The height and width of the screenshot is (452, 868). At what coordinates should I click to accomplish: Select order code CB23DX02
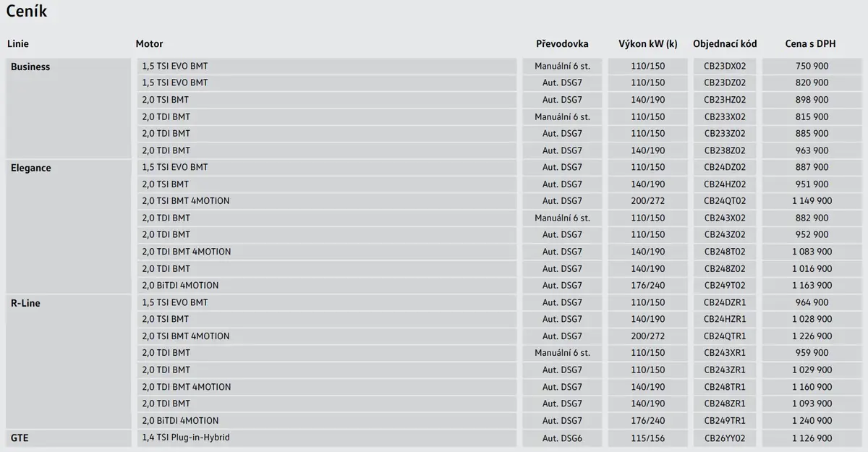(725, 66)
